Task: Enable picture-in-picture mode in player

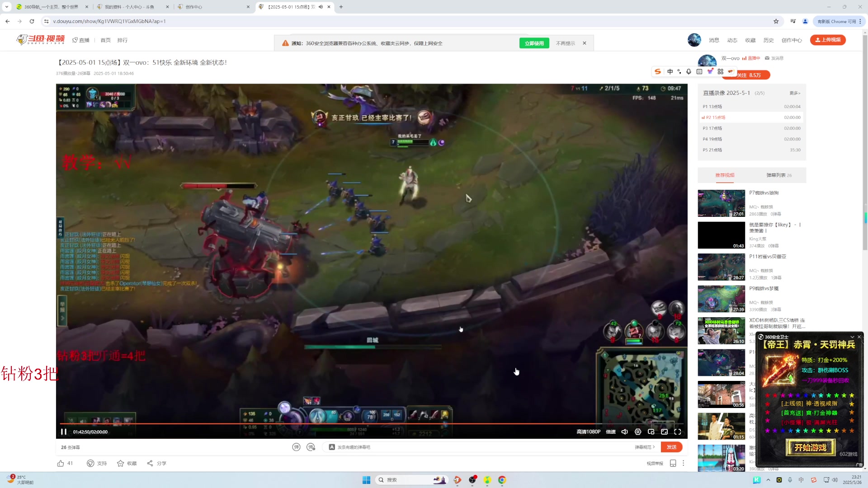Action: point(651,432)
